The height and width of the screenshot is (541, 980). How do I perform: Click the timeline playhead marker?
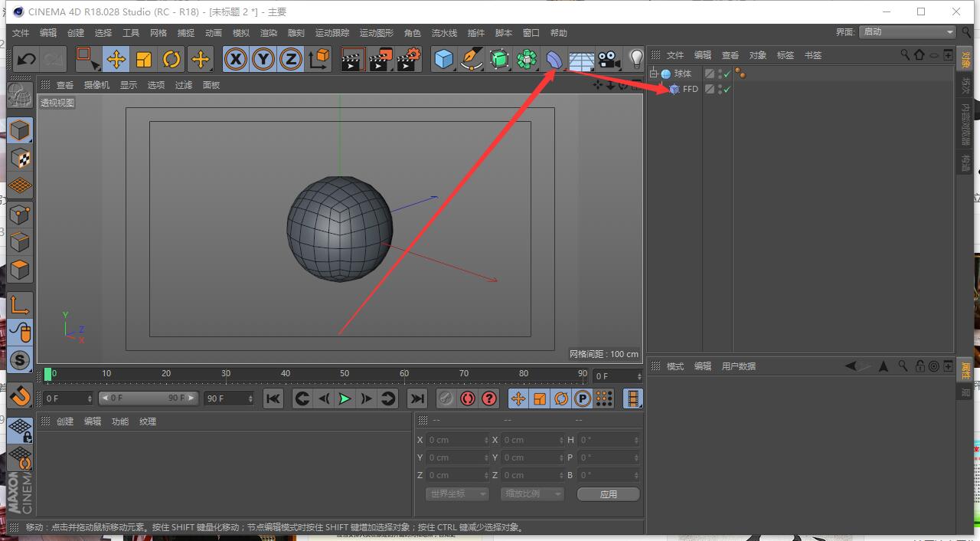click(48, 374)
